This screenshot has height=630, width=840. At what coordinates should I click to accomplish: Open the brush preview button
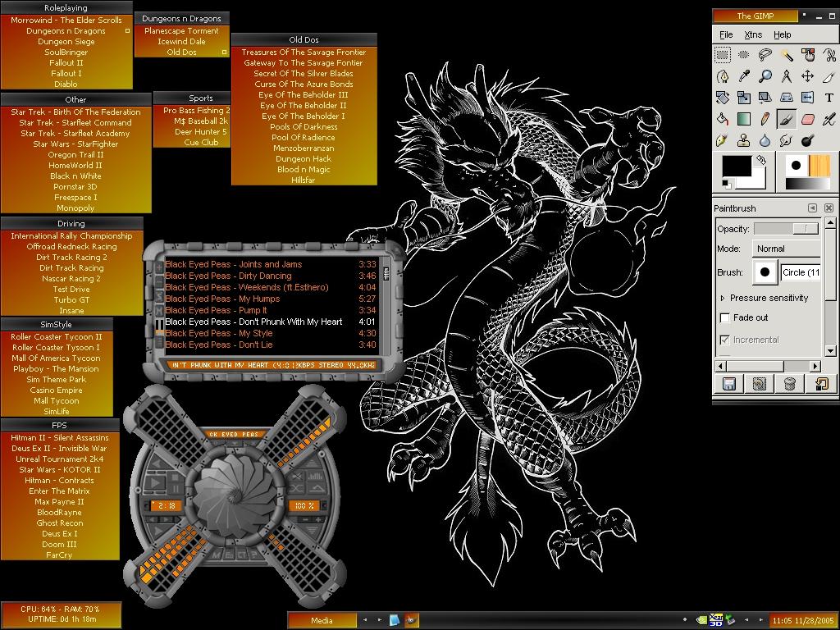765,272
